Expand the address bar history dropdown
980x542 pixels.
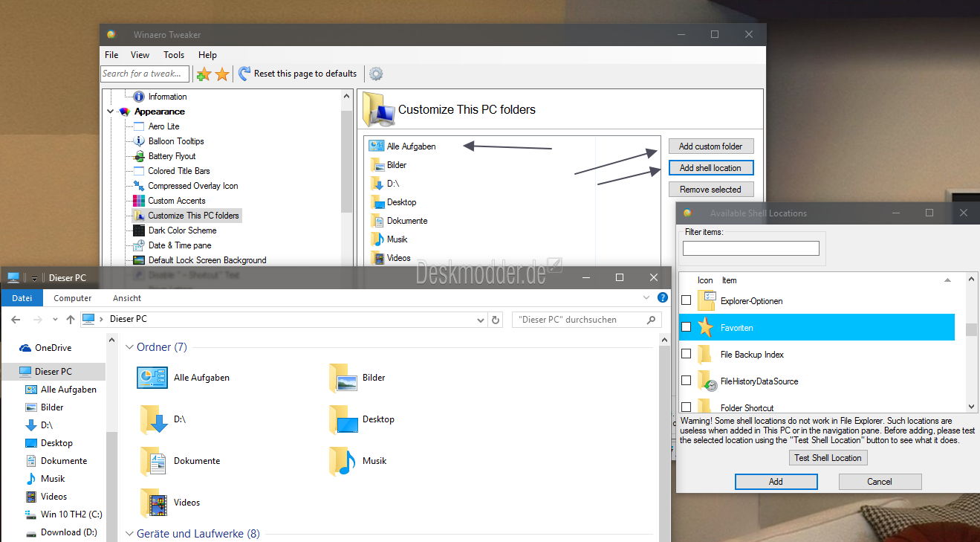480,320
